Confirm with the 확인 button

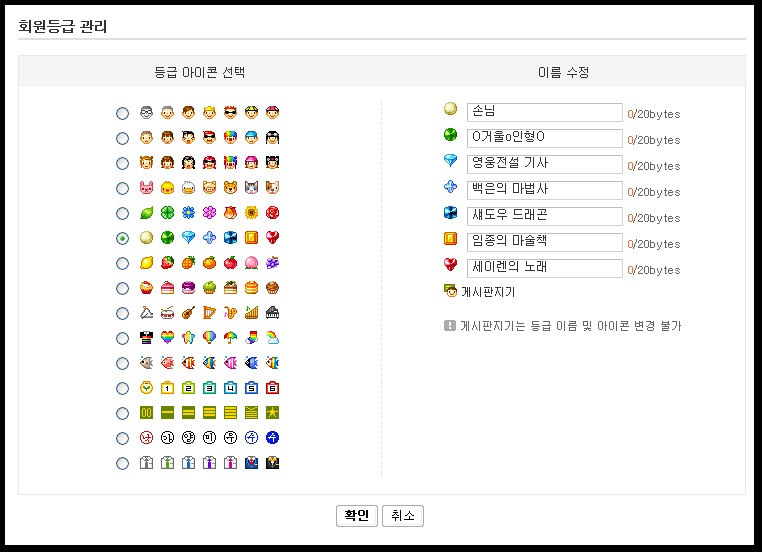click(x=357, y=516)
